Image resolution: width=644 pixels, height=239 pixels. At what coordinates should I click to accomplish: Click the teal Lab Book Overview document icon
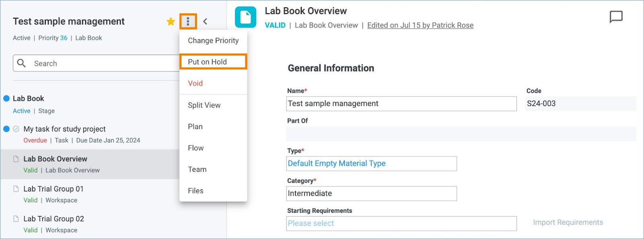(246, 17)
